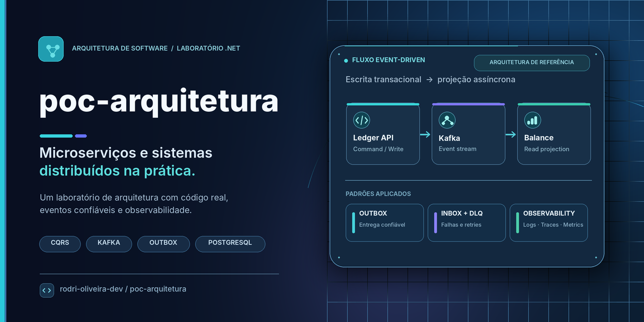The height and width of the screenshot is (322, 644).
Task: Click the poc-arquitetura main title
Action: coord(158,101)
